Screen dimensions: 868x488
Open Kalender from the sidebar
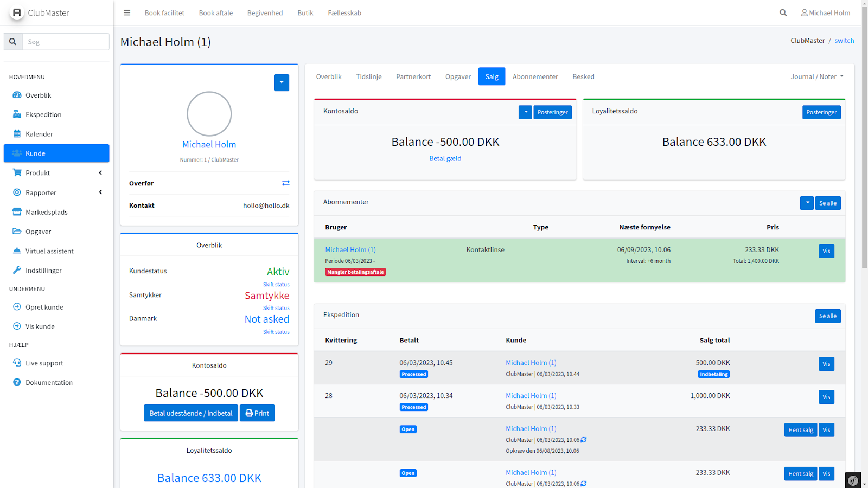39,134
